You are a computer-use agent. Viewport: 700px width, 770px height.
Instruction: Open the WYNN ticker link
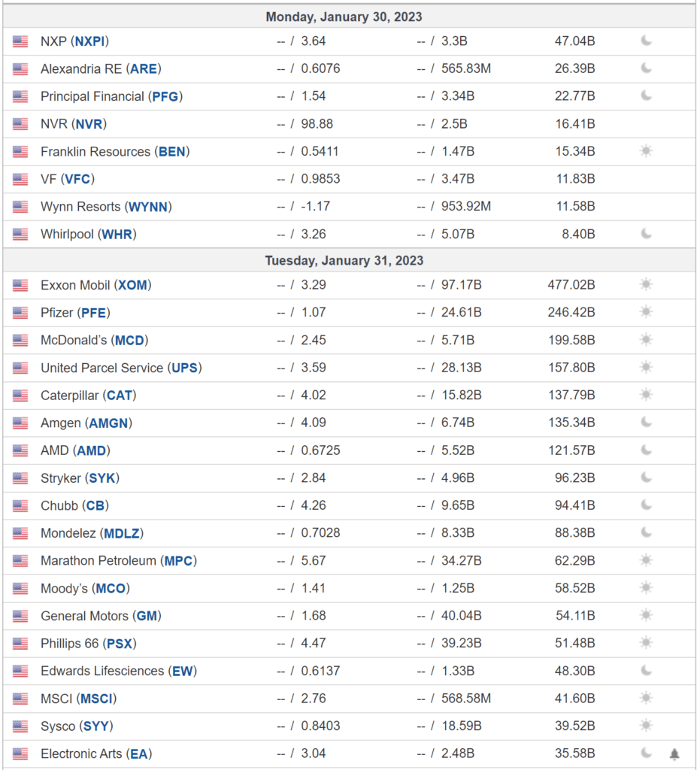coord(148,207)
